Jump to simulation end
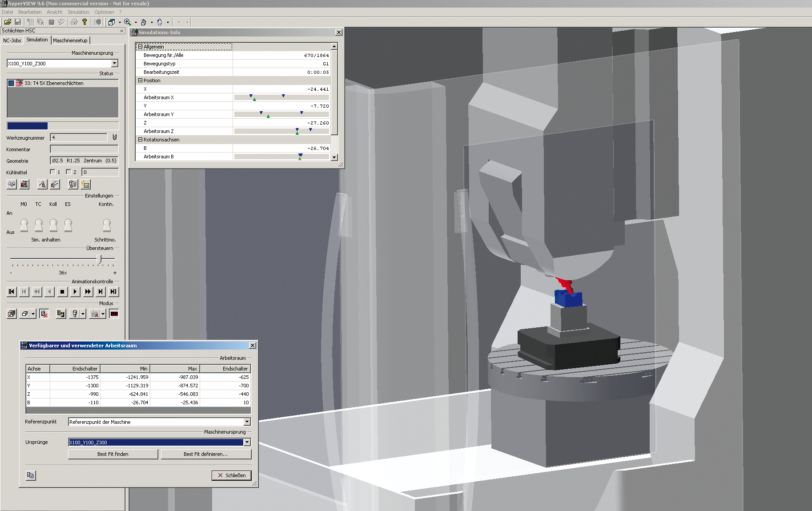The height and width of the screenshot is (511, 812). pyautogui.click(x=114, y=292)
